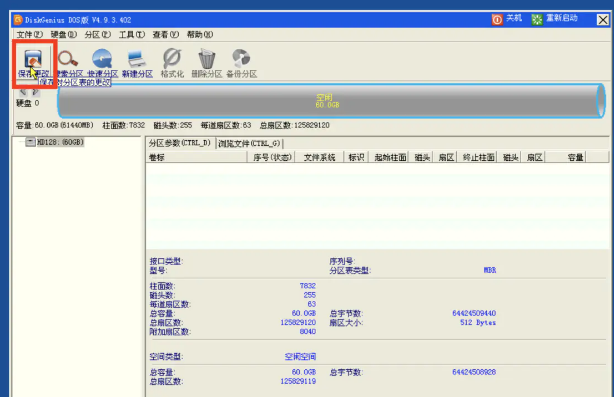Screen dimensions: 614x397
Task: Click the Delete Partition (删除分区) trash icon
Action: (207, 63)
